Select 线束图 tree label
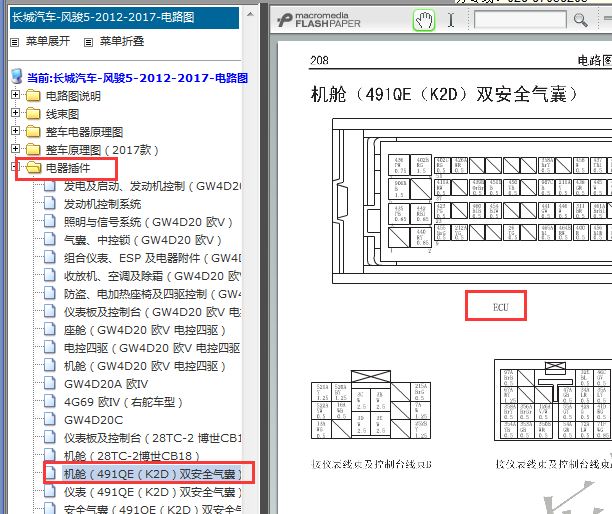 point(62,114)
